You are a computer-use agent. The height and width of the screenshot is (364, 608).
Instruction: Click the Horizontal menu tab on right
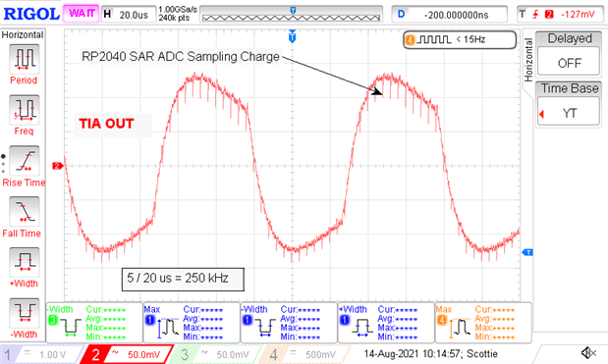tap(527, 60)
